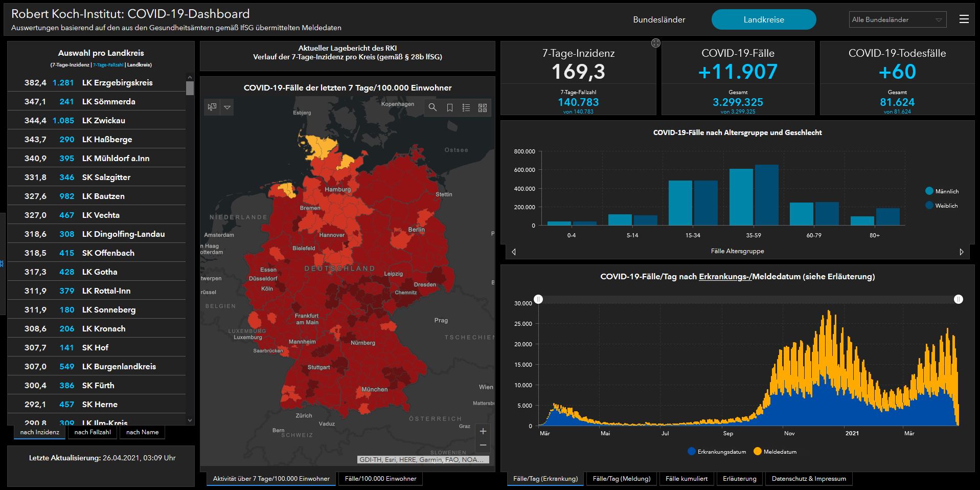Select the Landkreise view button
Image resolution: width=980 pixels, height=490 pixels.
(x=763, y=19)
